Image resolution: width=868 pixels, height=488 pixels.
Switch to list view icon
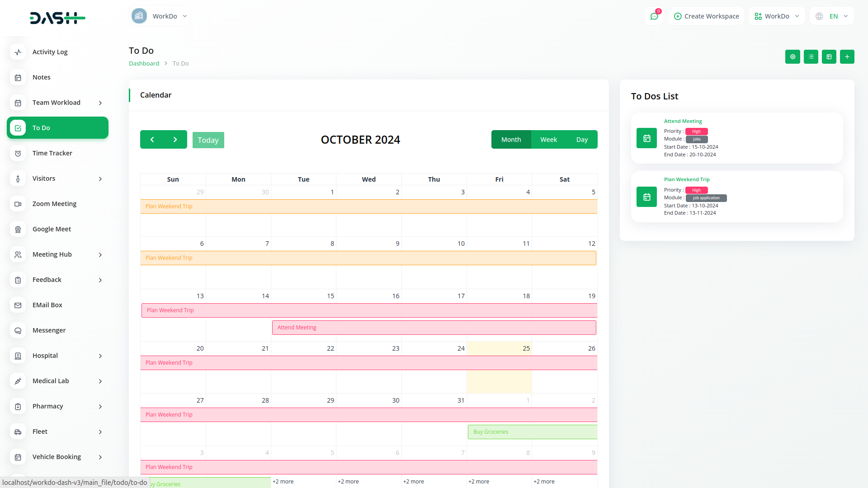click(x=811, y=57)
